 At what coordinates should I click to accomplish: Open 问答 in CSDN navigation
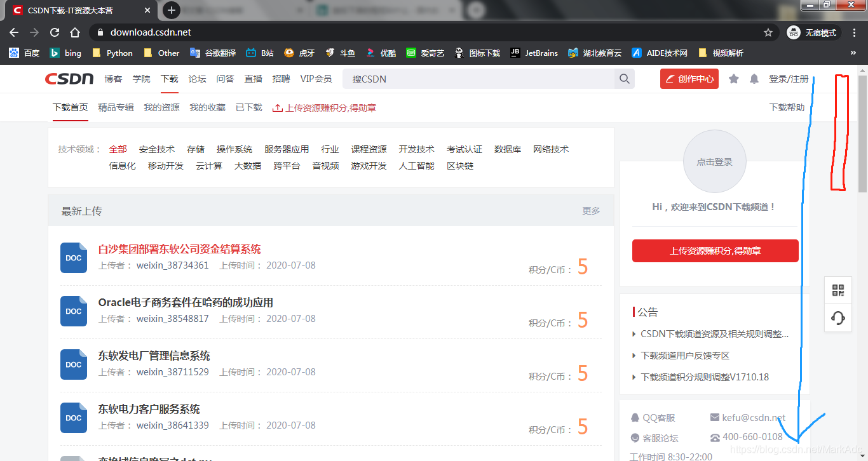226,79
